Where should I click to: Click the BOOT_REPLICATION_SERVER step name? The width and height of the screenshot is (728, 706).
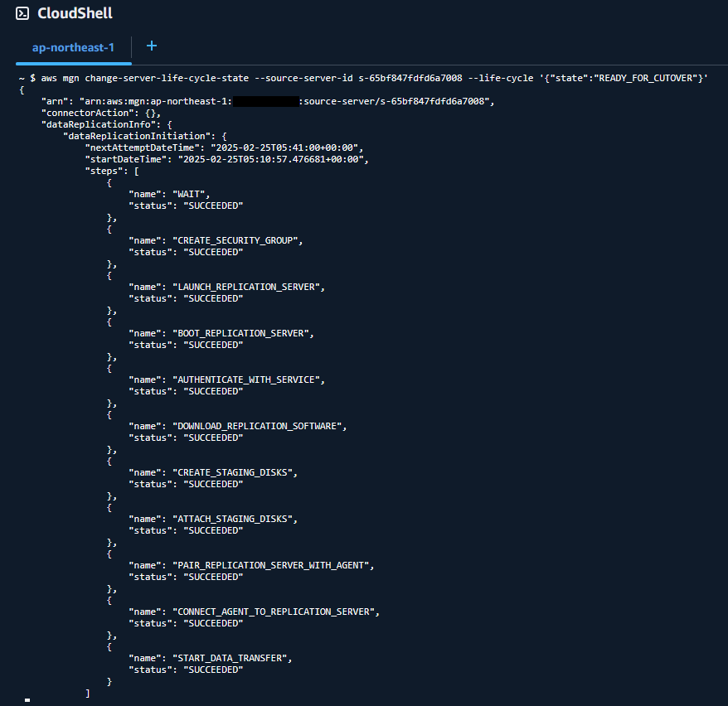pos(240,333)
